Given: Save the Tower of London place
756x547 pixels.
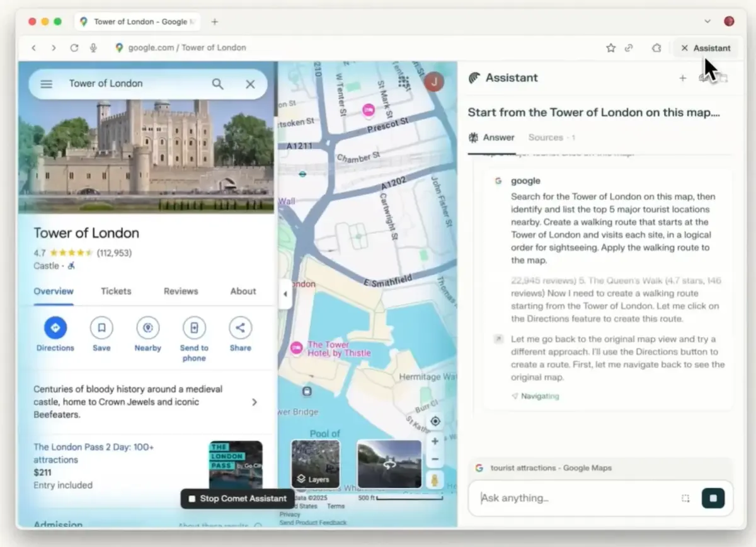Looking at the screenshot, I should click(x=101, y=328).
